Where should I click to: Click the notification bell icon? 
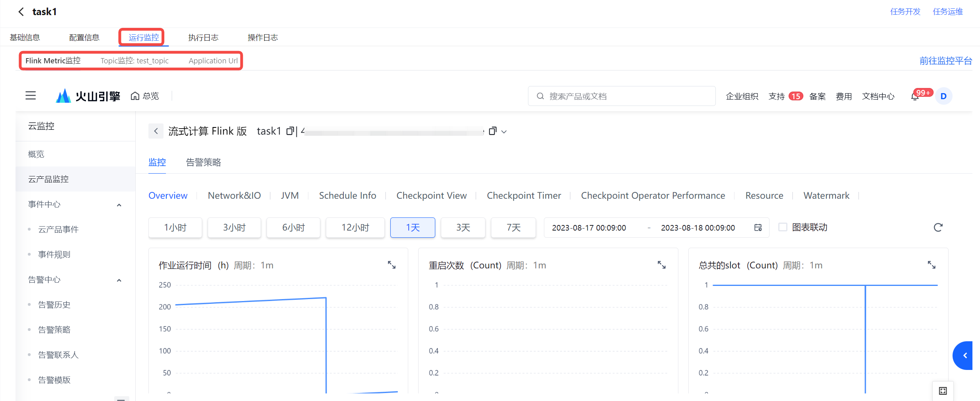coord(915,96)
